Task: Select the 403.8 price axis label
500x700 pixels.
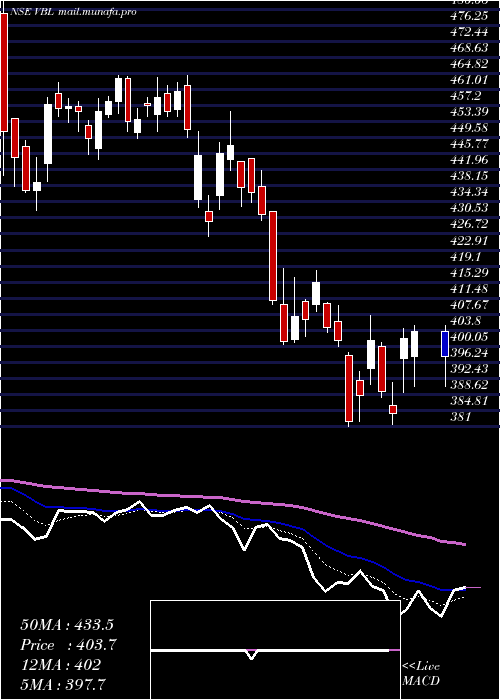Action: click(466, 321)
